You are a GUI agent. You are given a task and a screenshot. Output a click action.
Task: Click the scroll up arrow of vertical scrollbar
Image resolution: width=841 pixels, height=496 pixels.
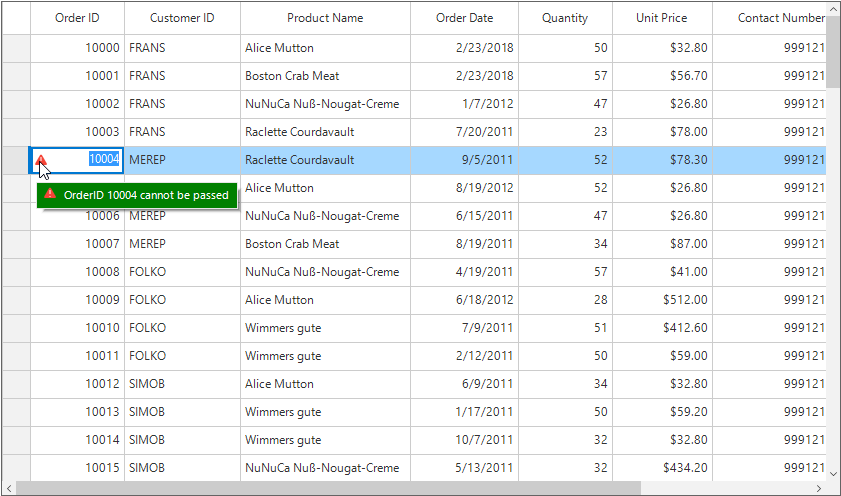coord(833,9)
